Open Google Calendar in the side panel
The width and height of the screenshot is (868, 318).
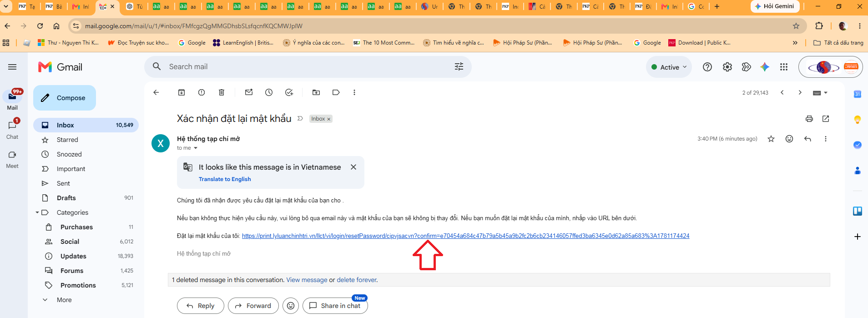click(x=858, y=94)
